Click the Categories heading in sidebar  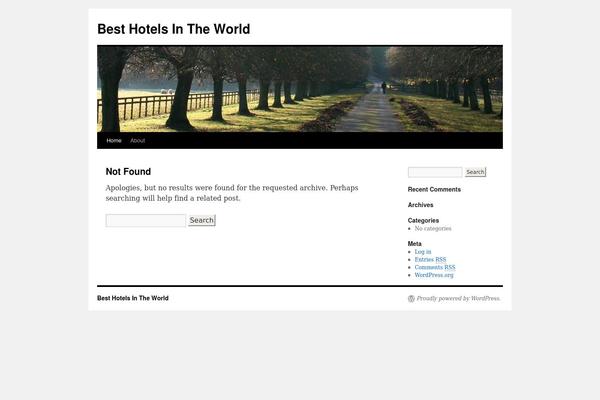click(423, 220)
